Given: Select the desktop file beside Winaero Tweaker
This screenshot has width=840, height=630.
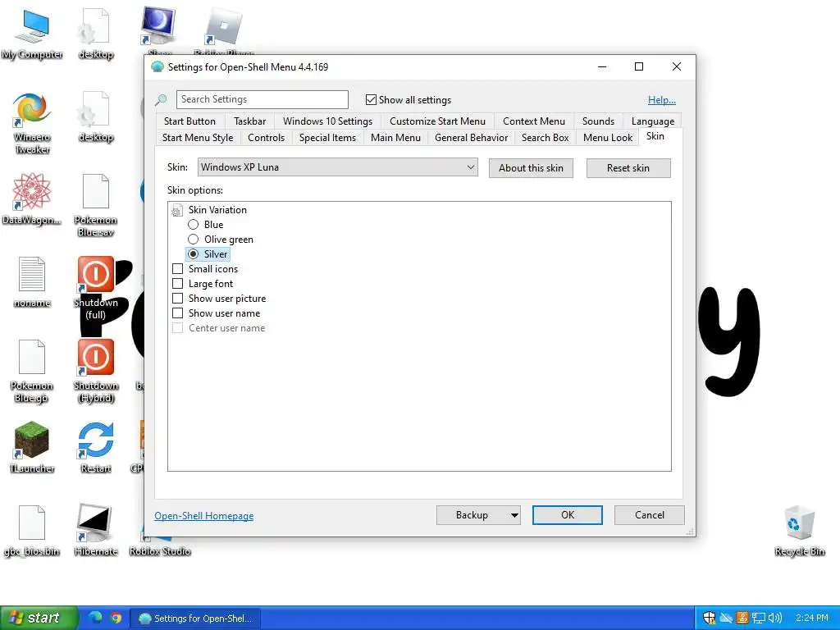Looking at the screenshot, I should pos(96,116).
